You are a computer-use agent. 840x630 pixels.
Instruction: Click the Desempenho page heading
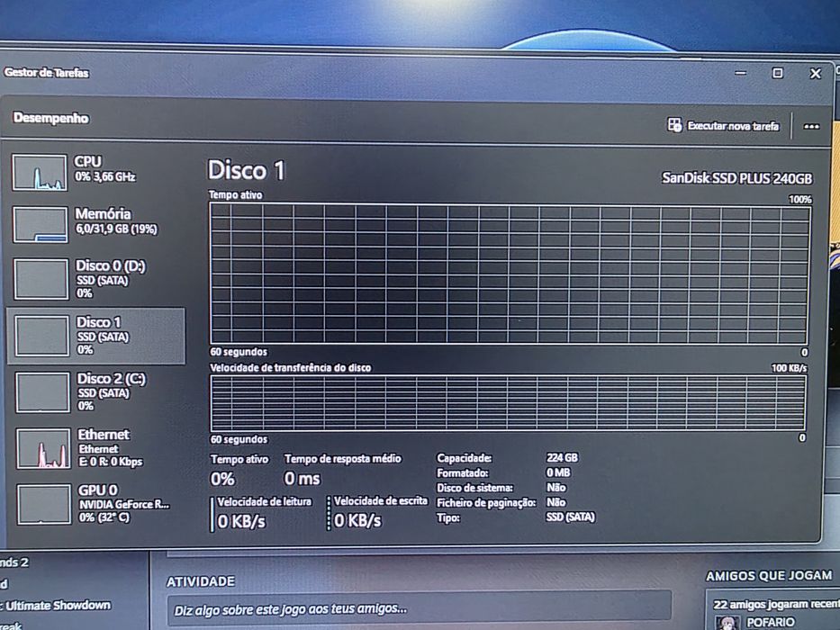click(x=51, y=118)
